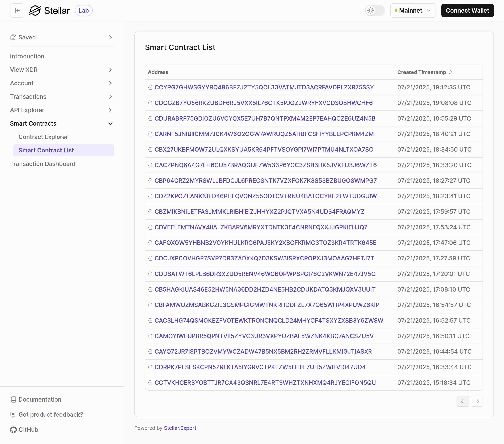Copy the CCTVKHCERBYOBT contract address
Image resolution: width=504 pixels, height=444 pixels.
point(151,383)
